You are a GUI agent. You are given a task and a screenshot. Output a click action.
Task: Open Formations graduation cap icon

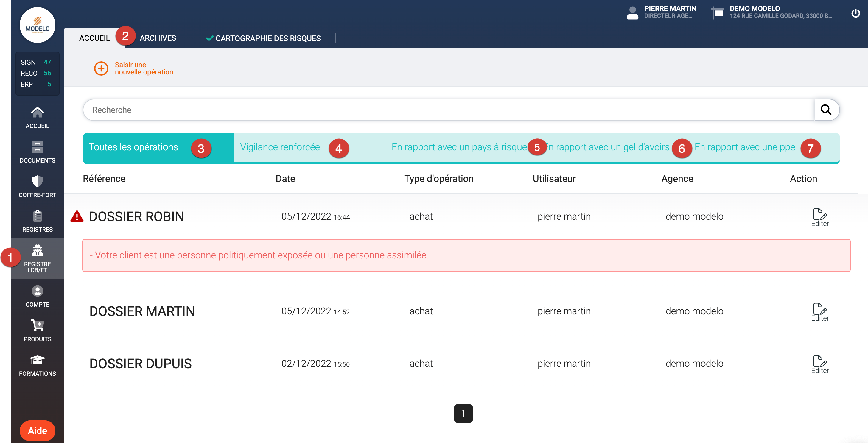pyautogui.click(x=38, y=360)
